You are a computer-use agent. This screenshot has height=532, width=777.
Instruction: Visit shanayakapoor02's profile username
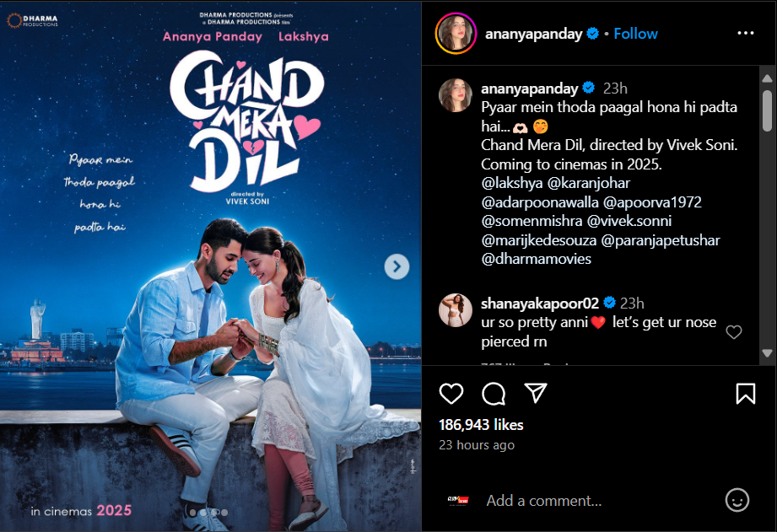[540, 304]
